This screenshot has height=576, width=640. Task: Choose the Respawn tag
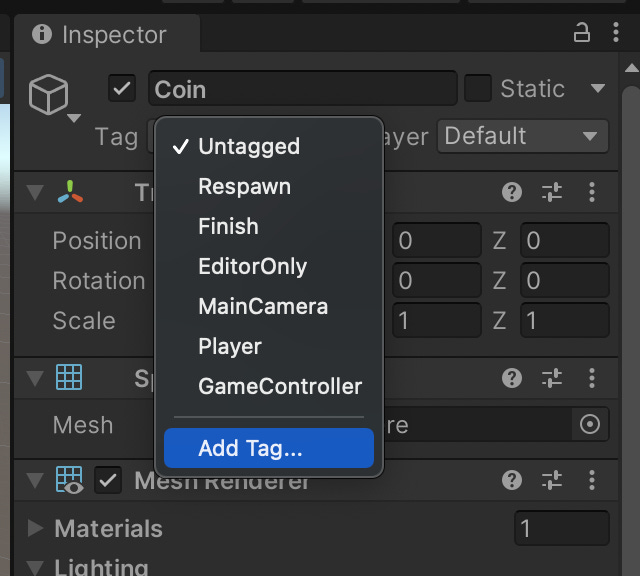[x=269, y=186]
